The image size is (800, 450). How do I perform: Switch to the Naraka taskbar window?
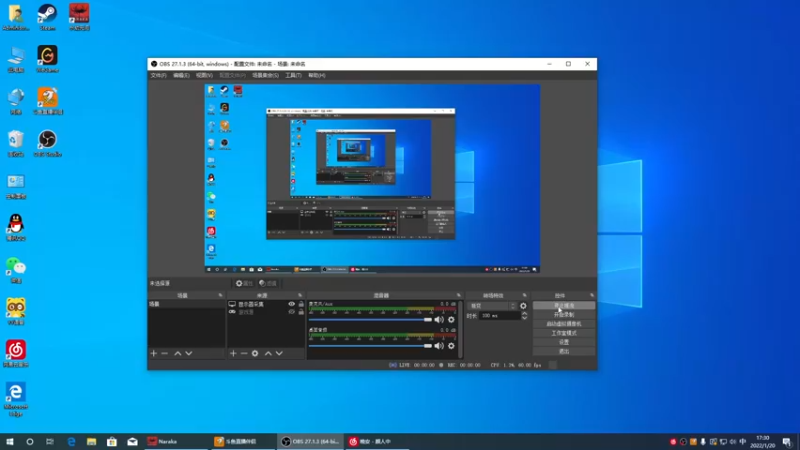pyautogui.click(x=175, y=442)
